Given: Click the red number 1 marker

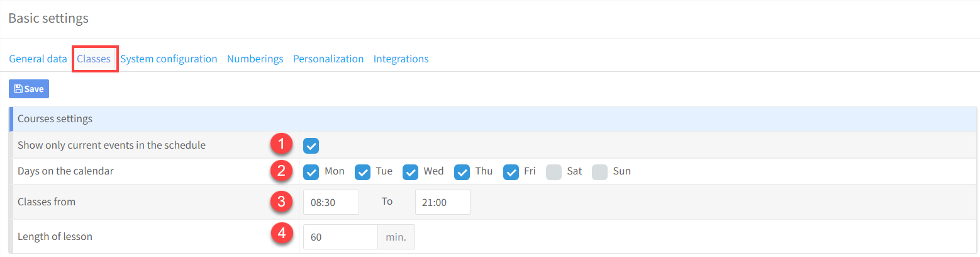Looking at the screenshot, I should click(281, 144).
